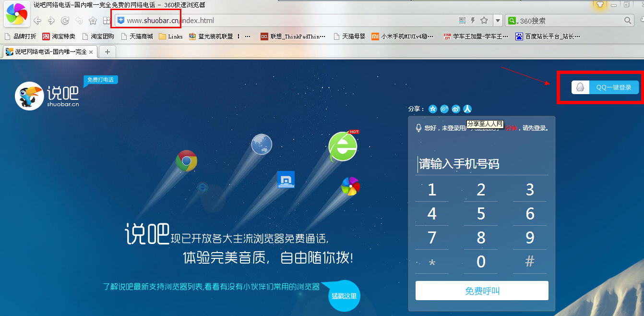Expand the address bar history dropdown arrow
This screenshot has width=644, height=316.
point(498,21)
